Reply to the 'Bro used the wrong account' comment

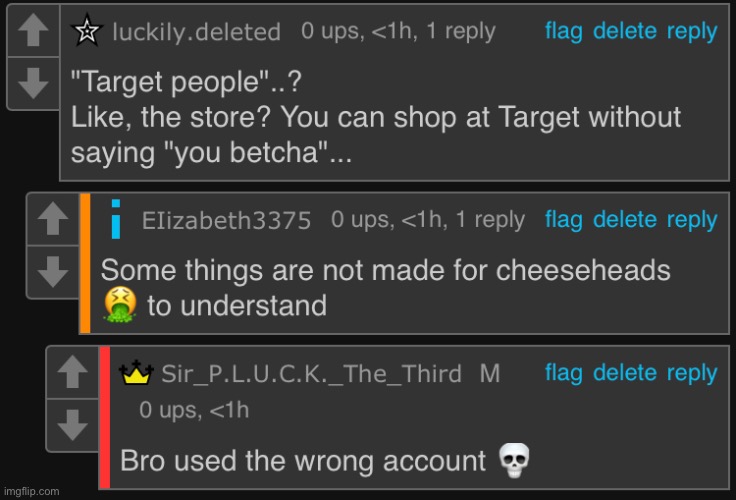point(692,373)
